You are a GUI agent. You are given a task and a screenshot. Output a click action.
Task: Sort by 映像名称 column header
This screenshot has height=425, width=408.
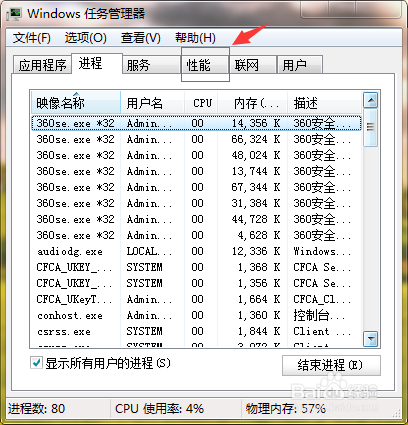76,103
